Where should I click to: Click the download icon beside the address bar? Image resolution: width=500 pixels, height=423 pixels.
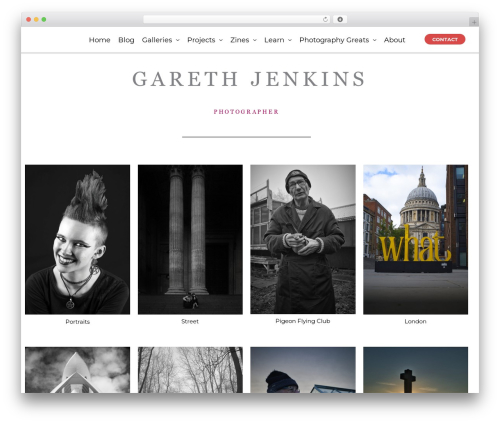(340, 20)
